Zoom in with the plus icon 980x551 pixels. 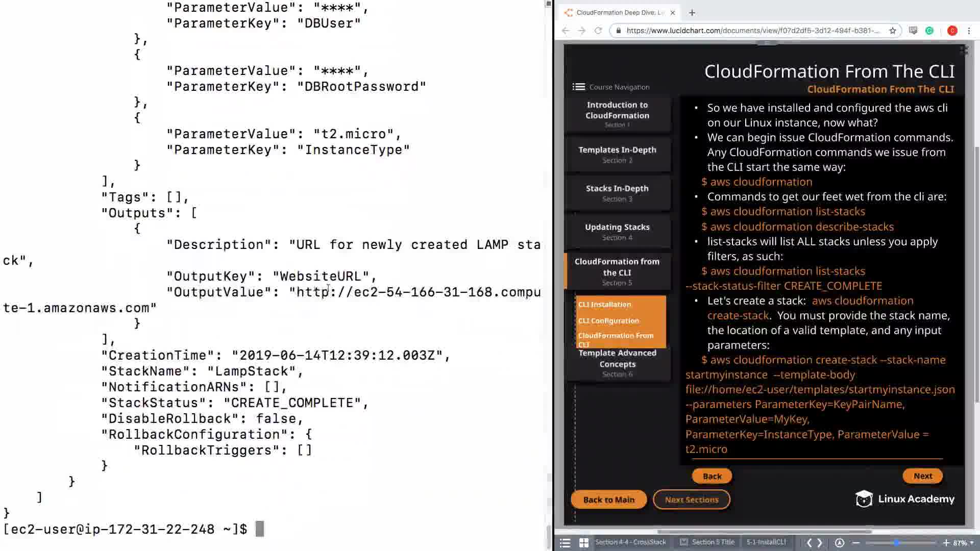tap(946, 543)
